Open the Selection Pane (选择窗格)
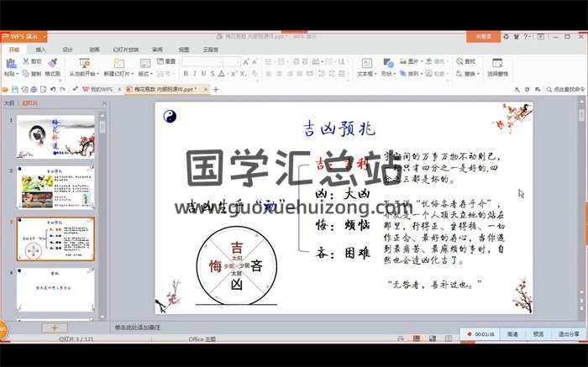Image resolution: width=588 pixels, height=367 pixels. point(497,67)
